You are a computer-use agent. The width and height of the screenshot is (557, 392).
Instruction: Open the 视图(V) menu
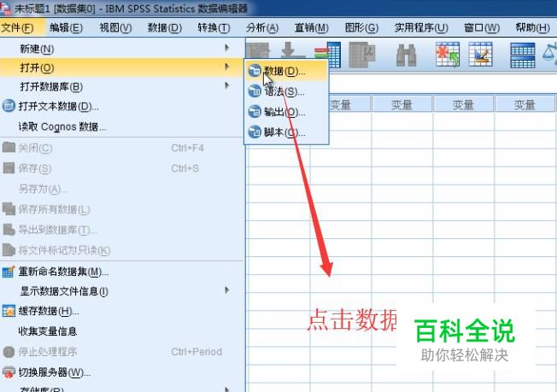[115, 27]
